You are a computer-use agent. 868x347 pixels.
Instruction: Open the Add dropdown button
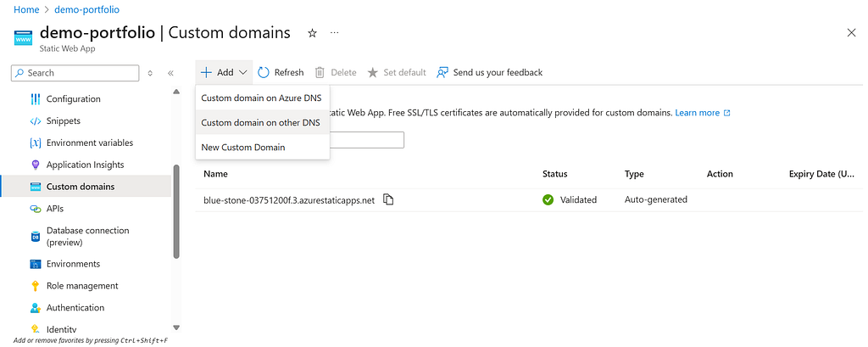pyautogui.click(x=224, y=72)
